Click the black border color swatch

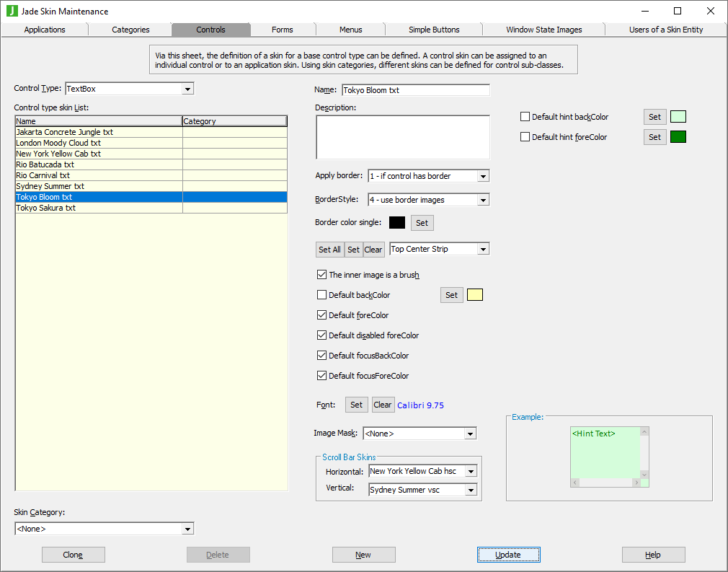(397, 223)
